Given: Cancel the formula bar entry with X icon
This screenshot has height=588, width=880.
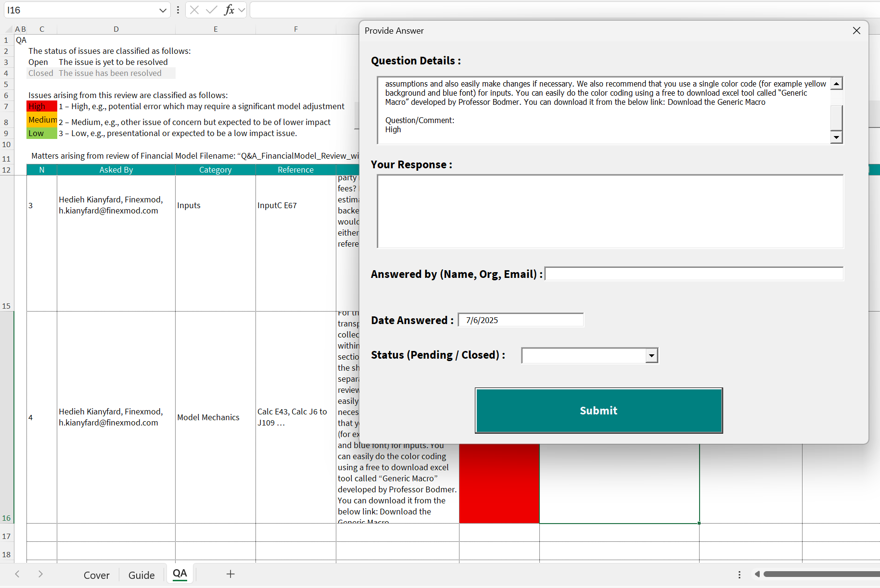Looking at the screenshot, I should (194, 10).
